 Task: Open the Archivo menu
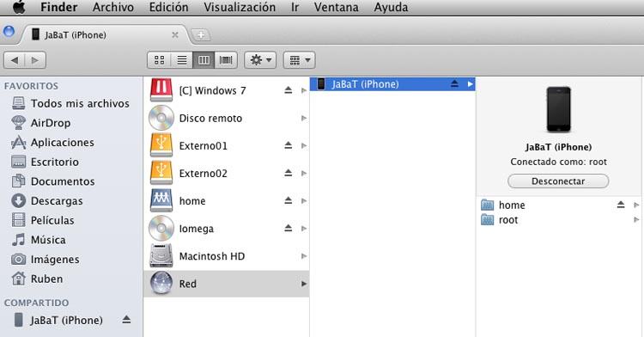(x=113, y=7)
